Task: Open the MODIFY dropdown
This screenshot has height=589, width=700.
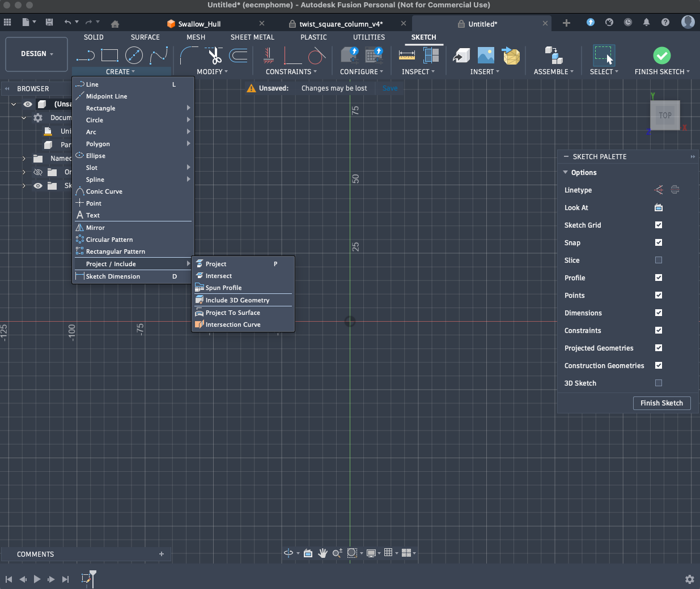Action: pos(211,71)
